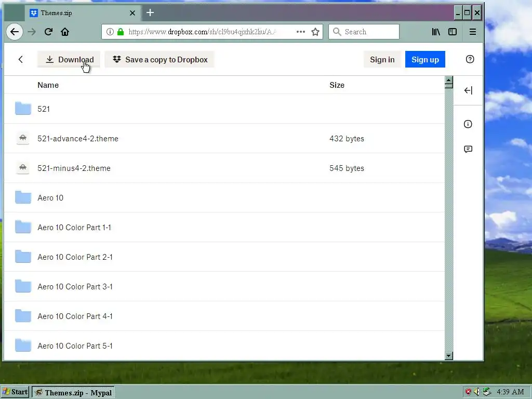
Task: Open the browser home page icon
Action: pyautogui.click(x=65, y=32)
